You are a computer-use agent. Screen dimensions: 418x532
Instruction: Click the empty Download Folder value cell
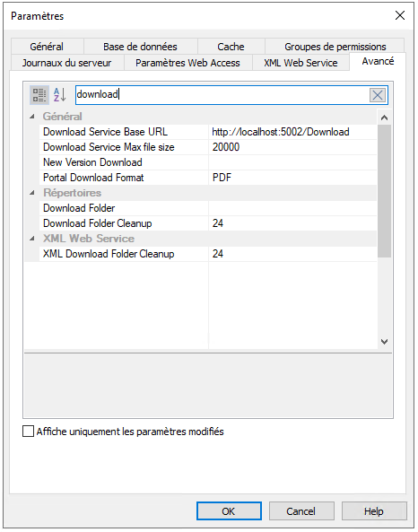pyautogui.click(x=292, y=208)
